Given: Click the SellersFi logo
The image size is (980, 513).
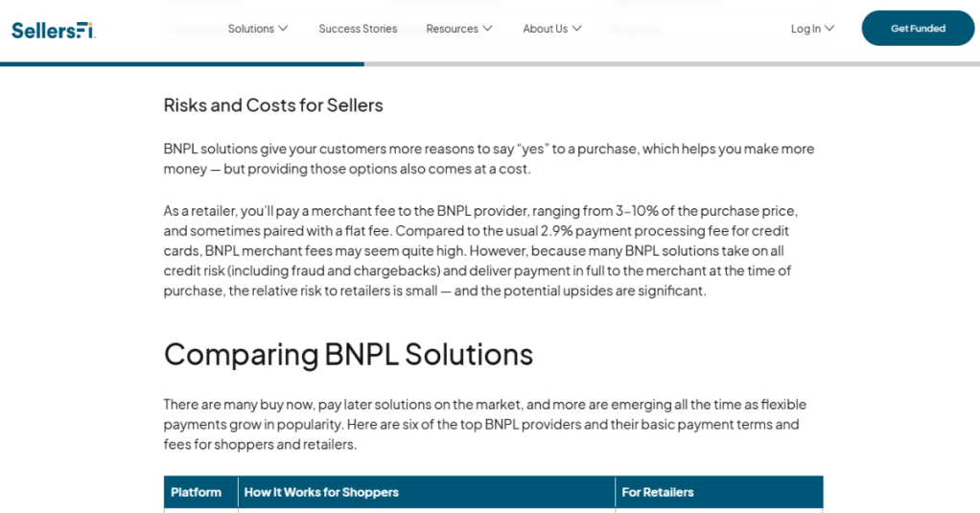Looking at the screenshot, I should (x=54, y=30).
